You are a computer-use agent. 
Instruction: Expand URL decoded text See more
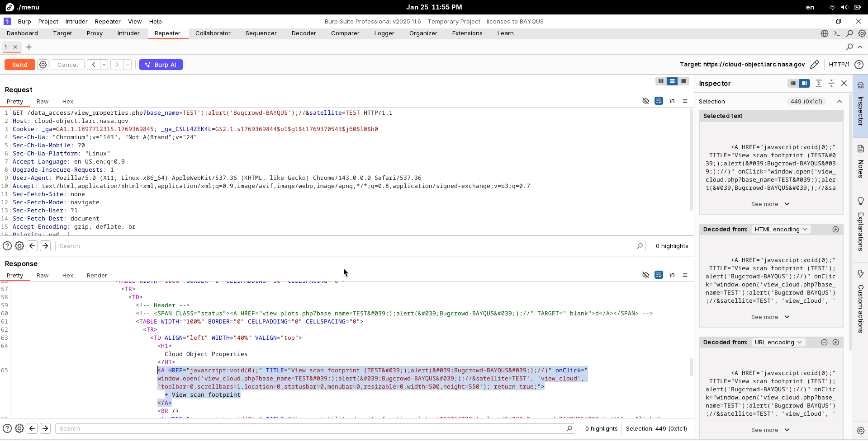tap(770, 430)
